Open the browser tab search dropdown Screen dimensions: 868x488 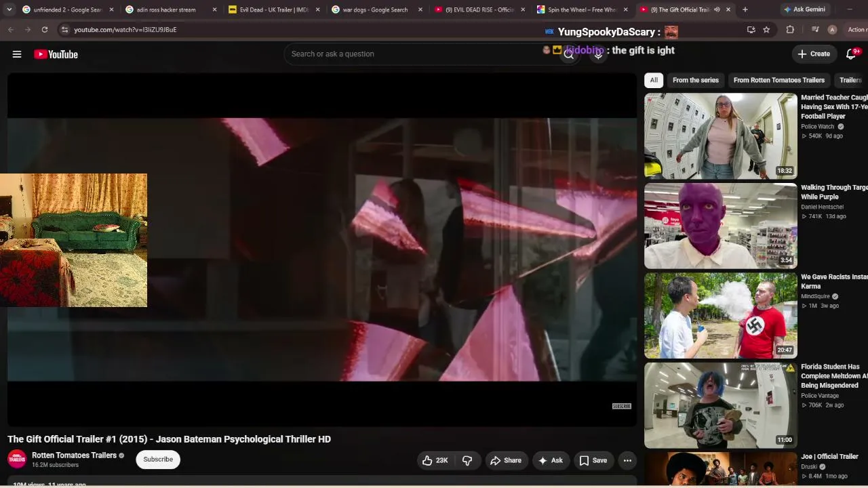9,9
